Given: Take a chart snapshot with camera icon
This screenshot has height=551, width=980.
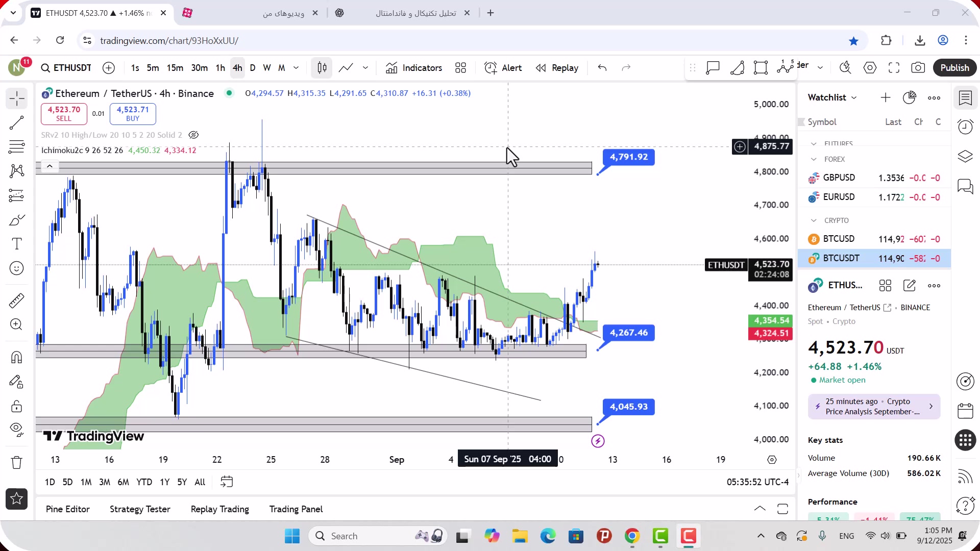Looking at the screenshot, I should click(x=918, y=68).
